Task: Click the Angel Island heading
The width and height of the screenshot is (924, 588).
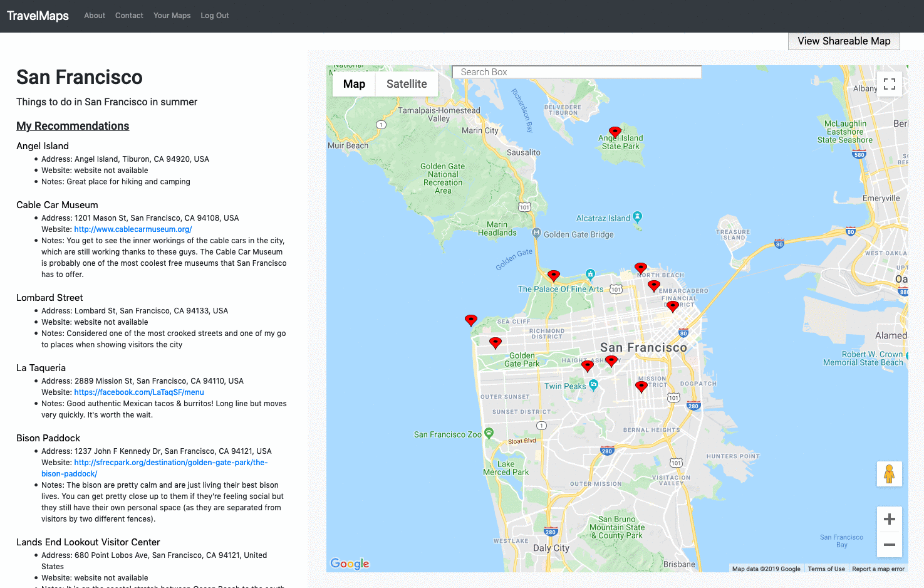Action: click(43, 146)
